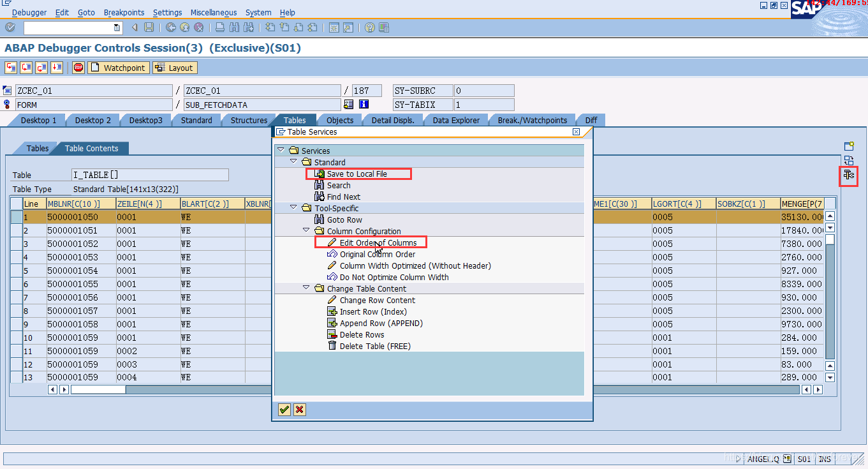The height and width of the screenshot is (469, 868).
Task: Collapse the Services root folder
Action: [281, 150]
